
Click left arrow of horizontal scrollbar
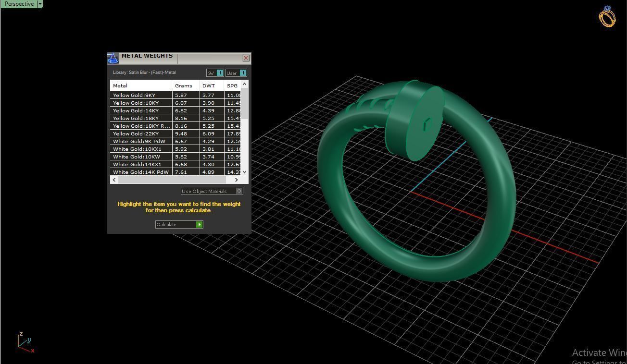[x=114, y=180]
